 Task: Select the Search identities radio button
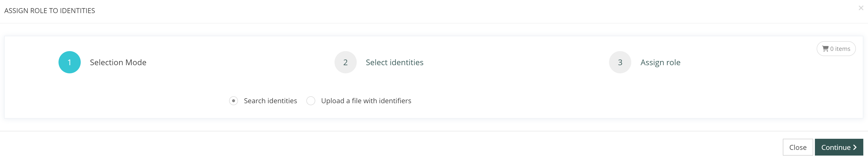pyautogui.click(x=234, y=101)
